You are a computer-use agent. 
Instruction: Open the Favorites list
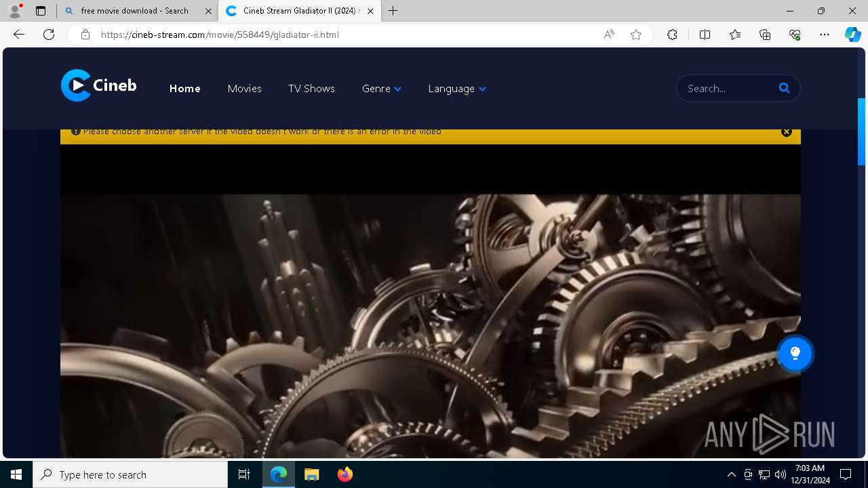[x=735, y=35]
